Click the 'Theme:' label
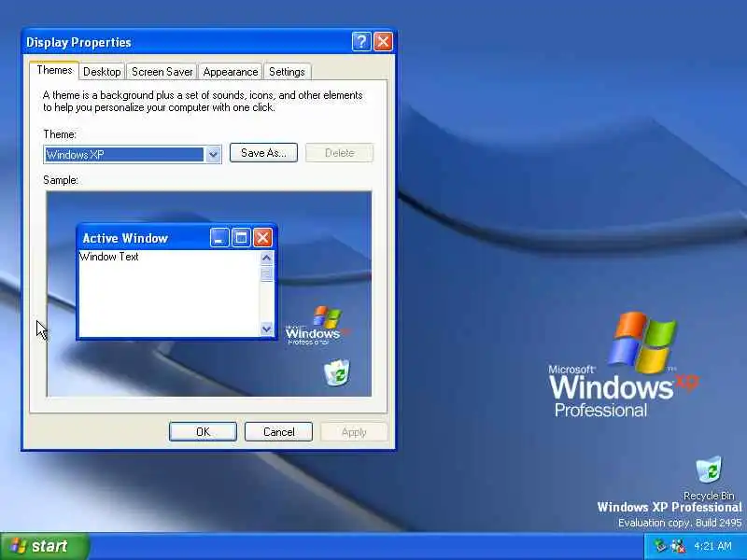Image resolution: width=747 pixels, height=560 pixels. 60,134
